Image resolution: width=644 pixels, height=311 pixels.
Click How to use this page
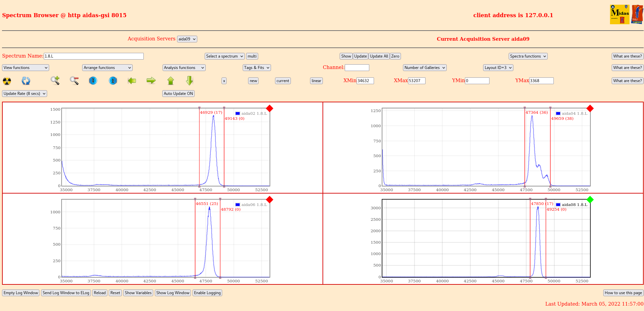623,293
